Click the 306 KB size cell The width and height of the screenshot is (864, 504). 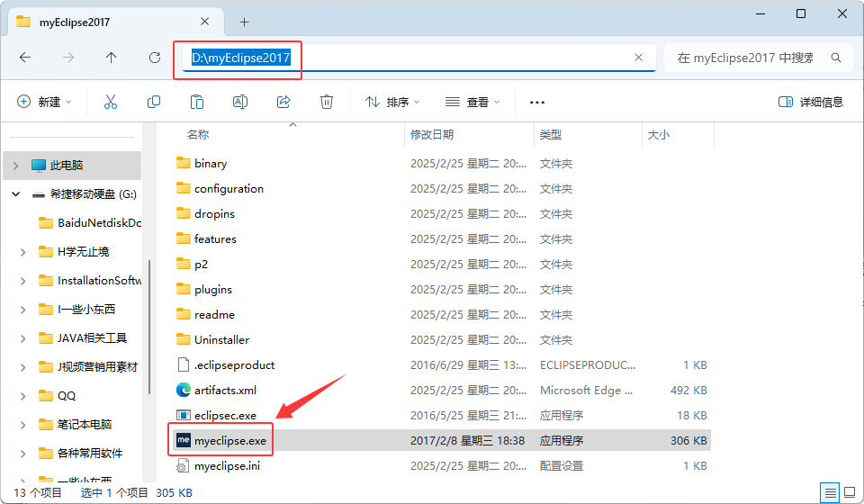click(x=688, y=441)
